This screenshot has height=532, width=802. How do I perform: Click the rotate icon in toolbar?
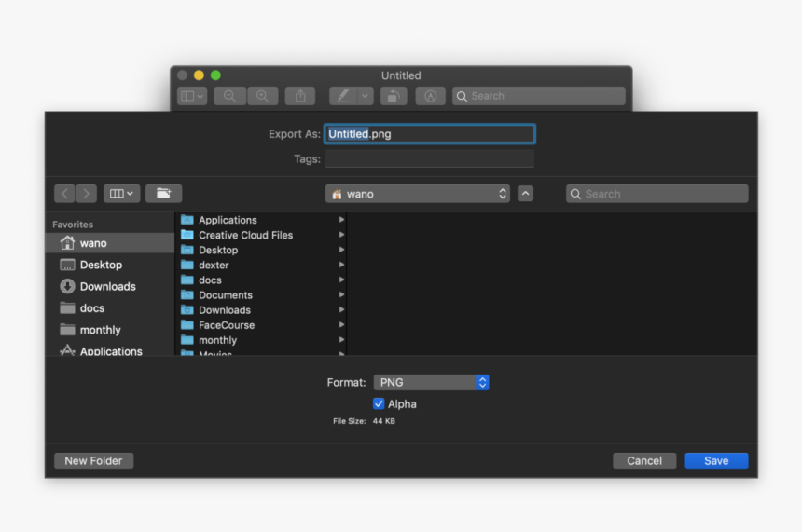click(x=394, y=96)
